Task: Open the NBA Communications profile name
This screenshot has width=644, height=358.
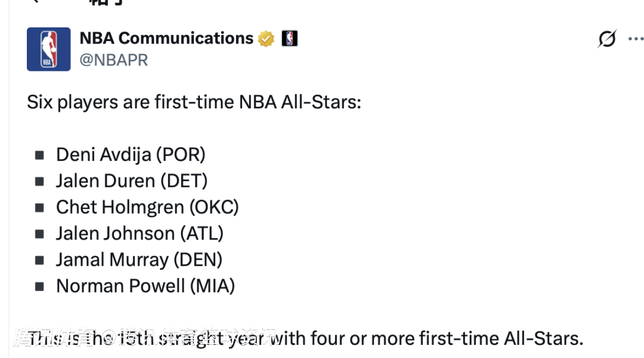Action: pyautogui.click(x=166, y=38)
